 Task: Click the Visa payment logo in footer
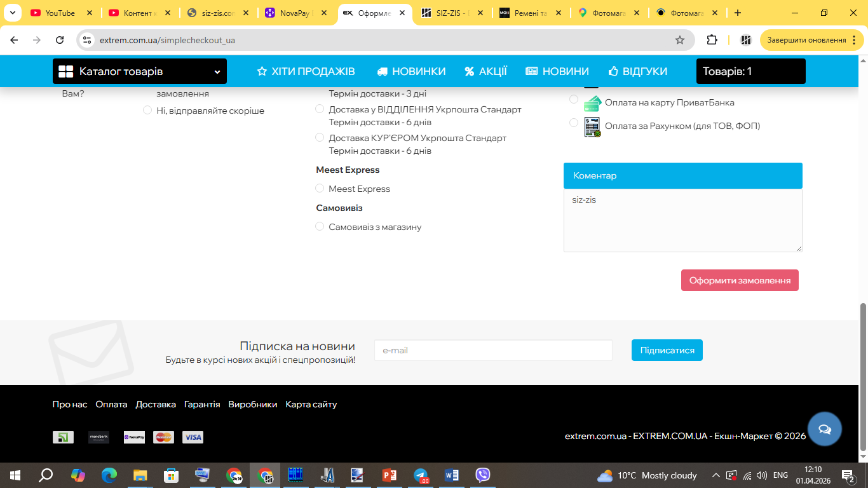[x=193, y=437]
